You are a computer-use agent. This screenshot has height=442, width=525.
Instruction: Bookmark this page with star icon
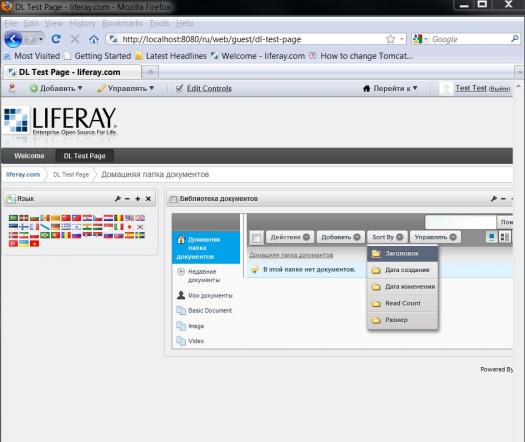click(x=390, y=39)
